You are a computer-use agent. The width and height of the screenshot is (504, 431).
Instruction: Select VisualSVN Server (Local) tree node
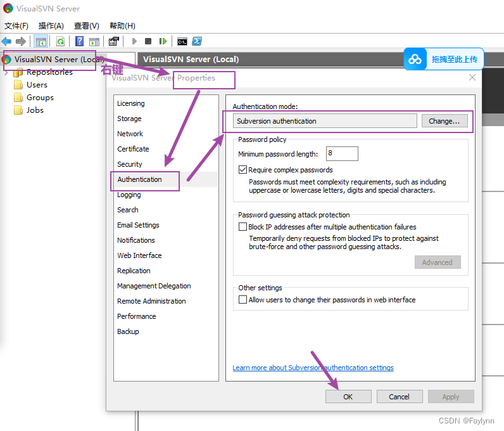point(59,59)
